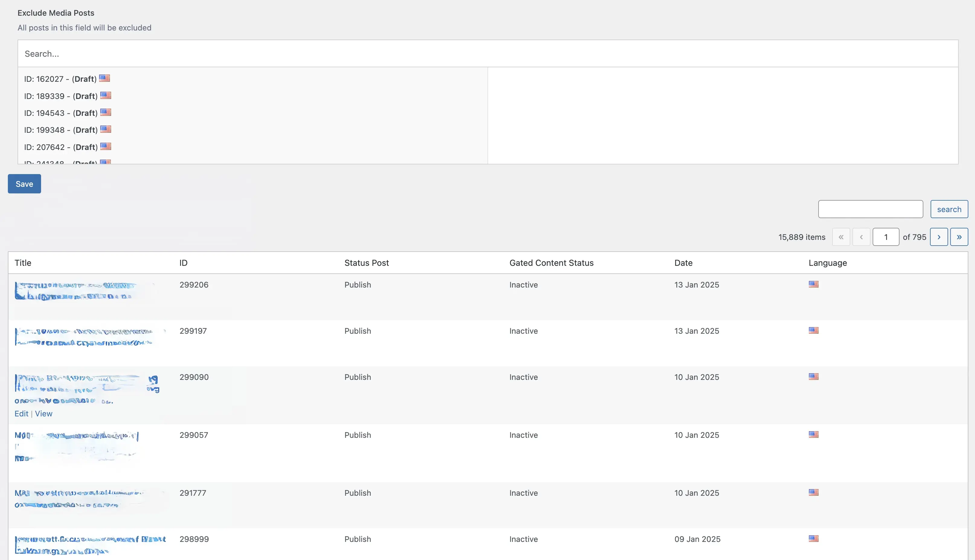The width and height of the screenshot is (975, 560).
Task: View the post with ID 299090
Action: coord(43,413)
